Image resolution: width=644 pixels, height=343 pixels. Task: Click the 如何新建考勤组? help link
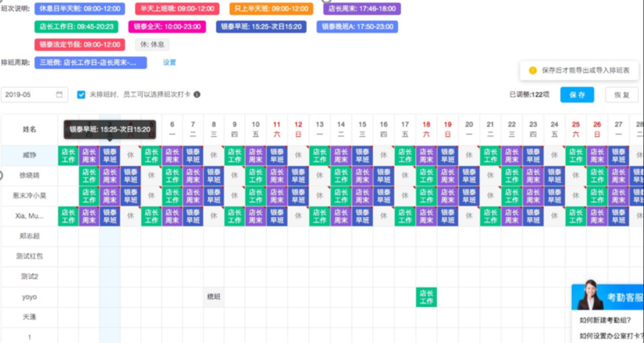tap(604, 321)
